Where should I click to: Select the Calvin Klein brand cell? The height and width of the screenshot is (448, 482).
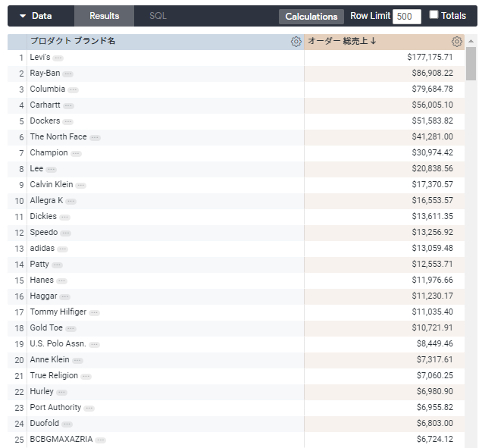165,185
